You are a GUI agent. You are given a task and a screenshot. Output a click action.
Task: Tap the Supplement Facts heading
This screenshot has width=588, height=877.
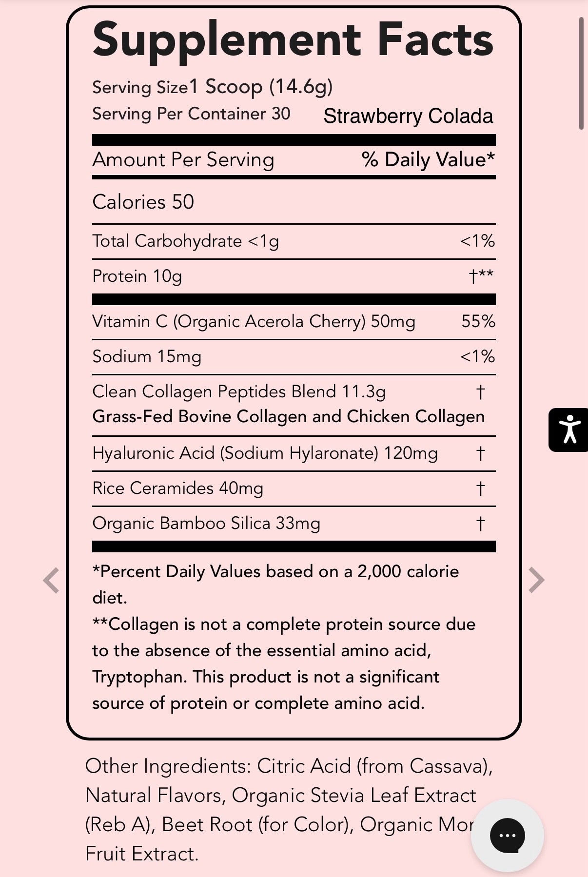click(293, 40)
